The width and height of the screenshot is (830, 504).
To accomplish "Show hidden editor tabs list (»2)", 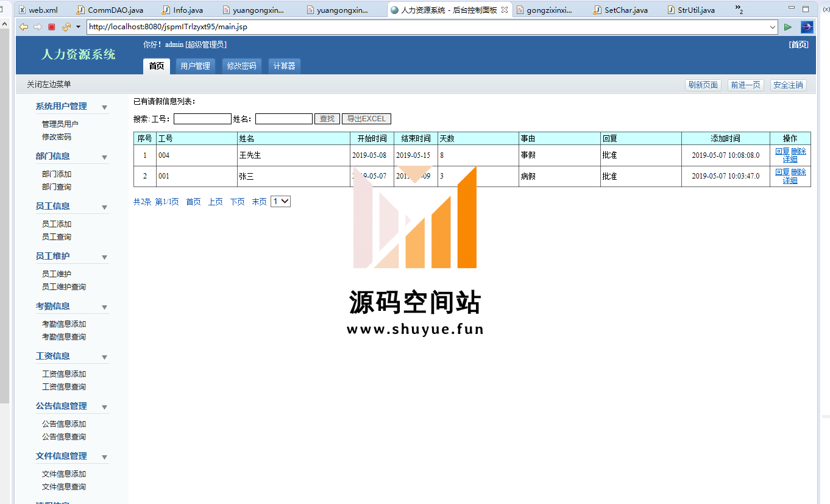I will (739, 10).
